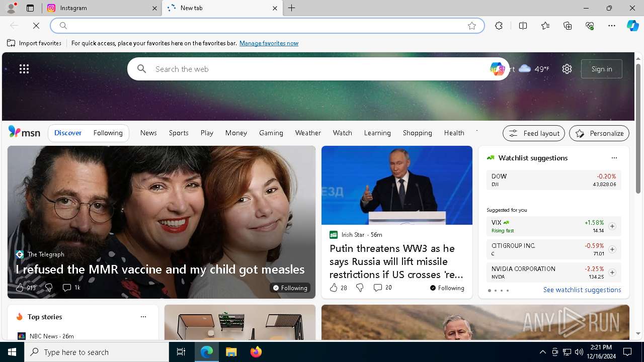Open the MMR vaccine measles article
This screenshot has height=362, width=644.
pos(160,269)
